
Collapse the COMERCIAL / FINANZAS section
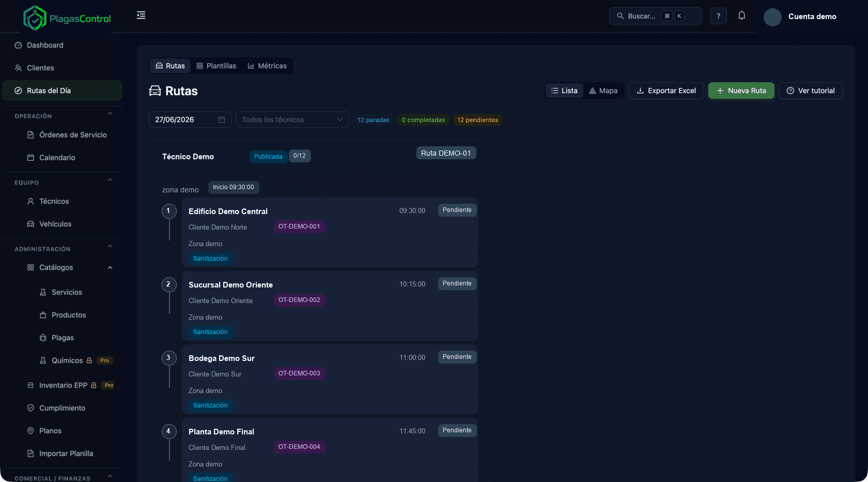(x=110, y=476)
